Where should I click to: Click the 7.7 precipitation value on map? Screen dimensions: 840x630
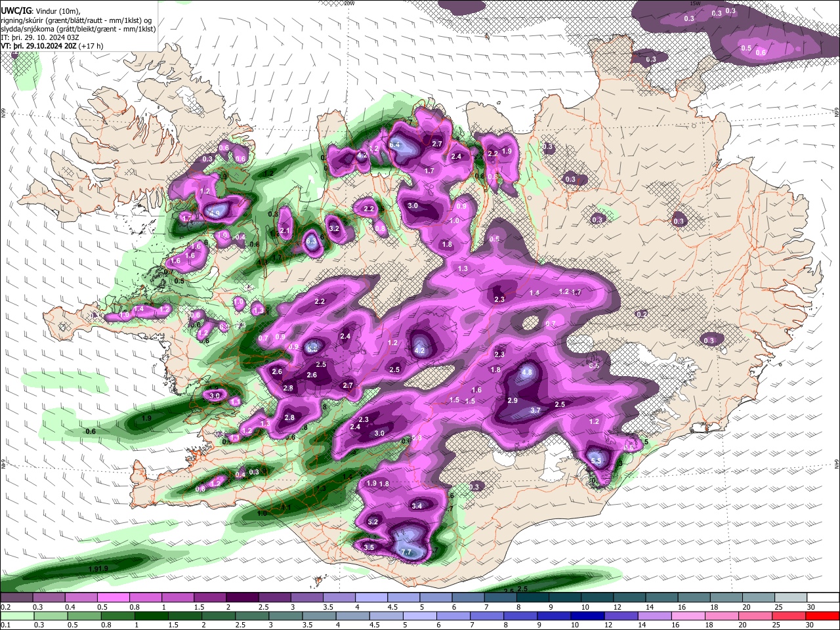(406, 553)
